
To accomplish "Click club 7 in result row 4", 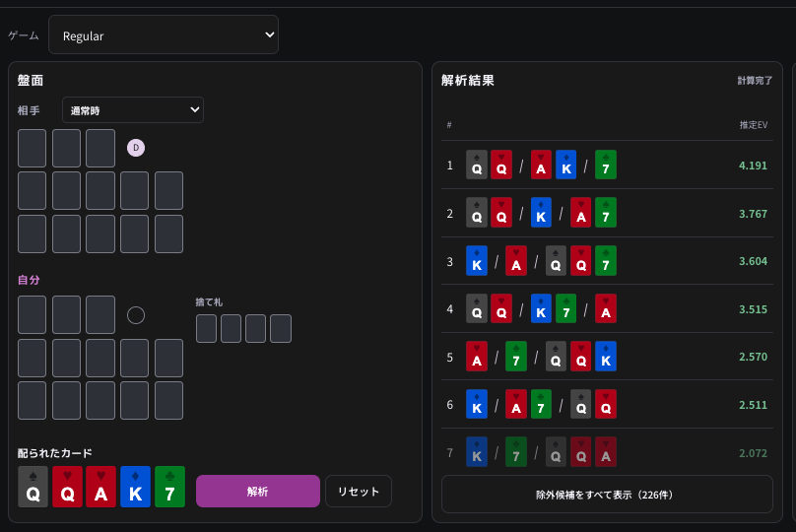I will click(x=566, y=308).
